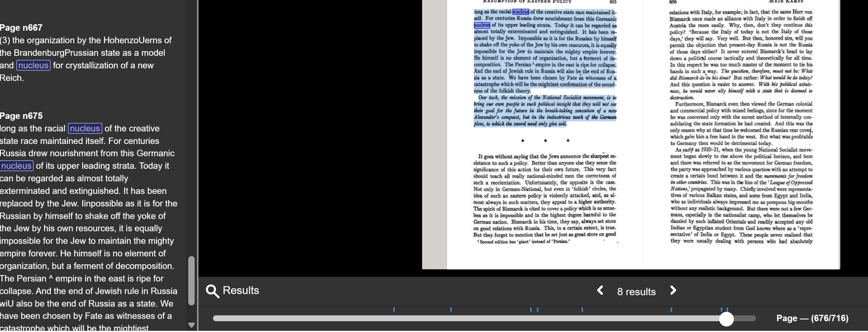868x332 pixels.
Task: Go to next search result arrow
Action: (673, 291)
